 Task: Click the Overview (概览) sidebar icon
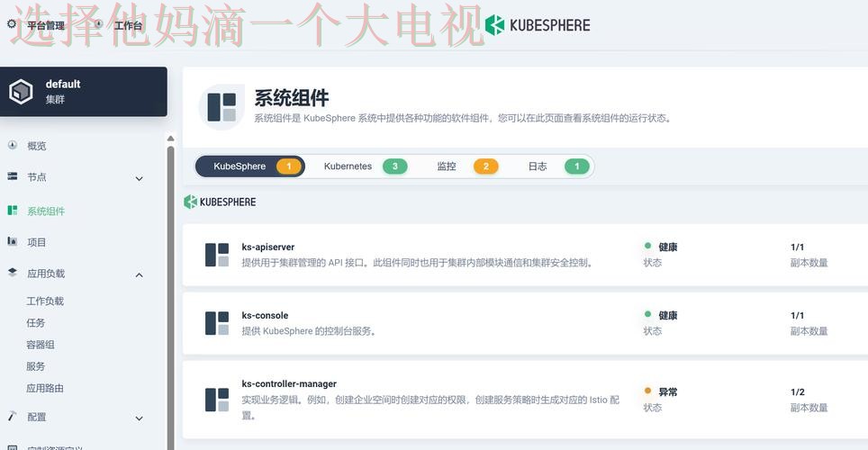tap(12, 145)
